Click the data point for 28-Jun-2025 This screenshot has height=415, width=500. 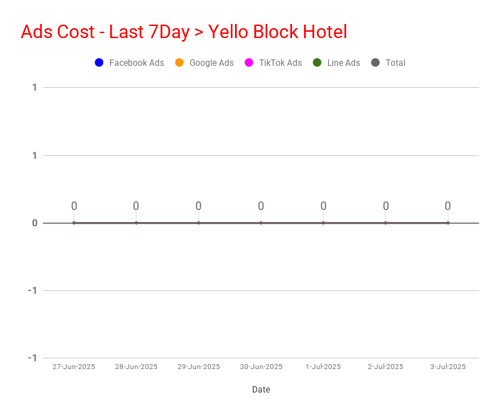pyautogui.click(x=136, y=223)
